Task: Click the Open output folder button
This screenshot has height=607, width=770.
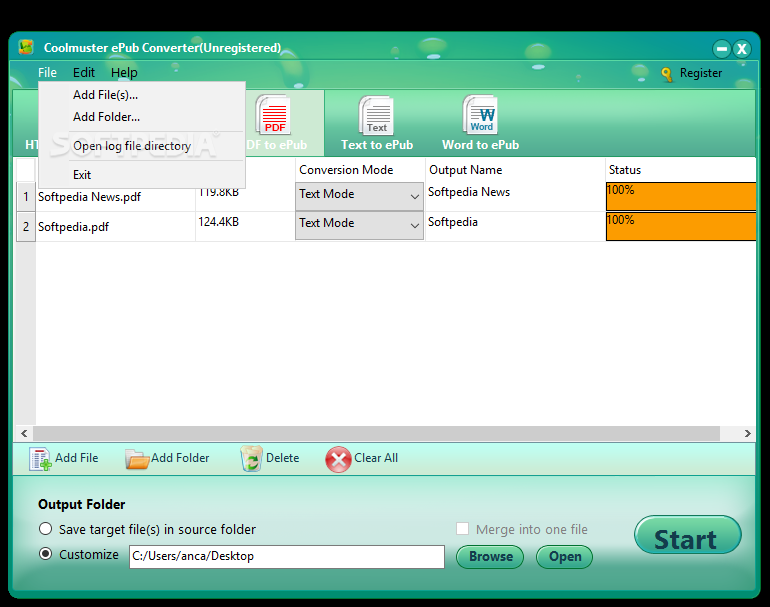Action: tap(564, 557)
